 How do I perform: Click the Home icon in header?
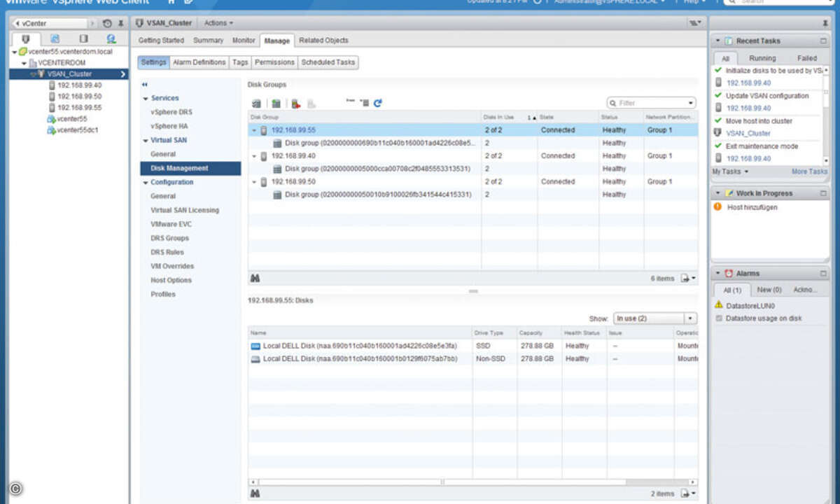coord(171,2)
